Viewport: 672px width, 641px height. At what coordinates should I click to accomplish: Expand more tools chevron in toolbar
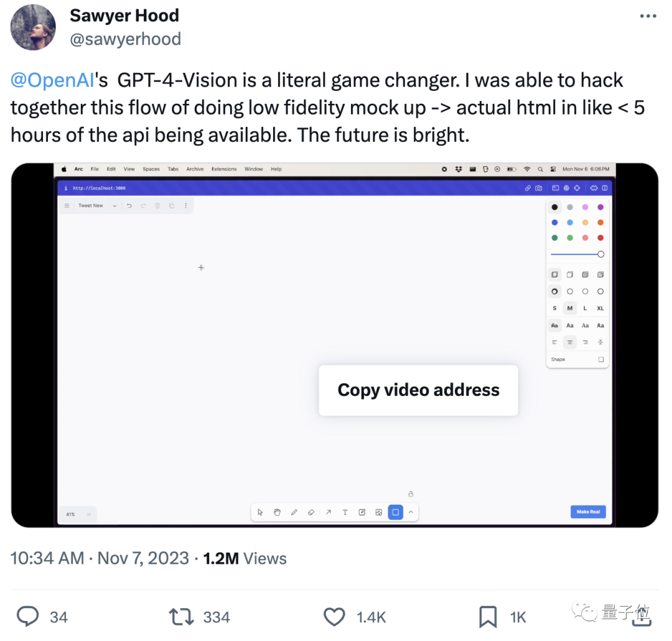click(x=411, y=512)
